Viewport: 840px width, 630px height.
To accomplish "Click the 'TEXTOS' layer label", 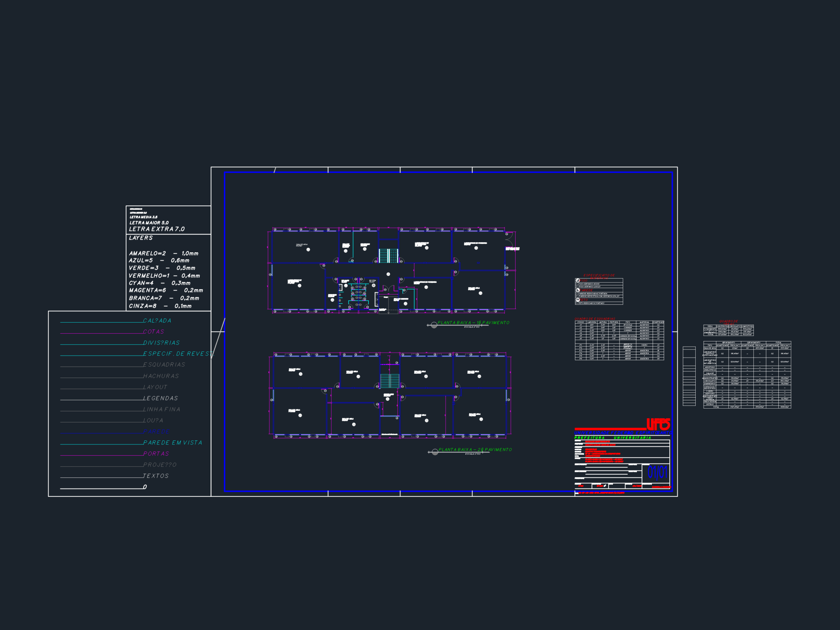I will point(156,476).
